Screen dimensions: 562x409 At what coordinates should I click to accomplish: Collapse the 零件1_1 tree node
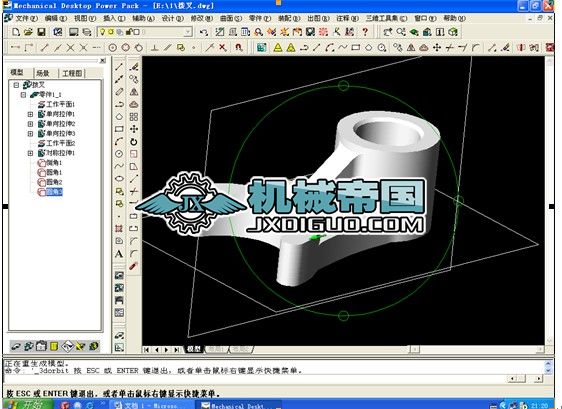(x=24, y=95)
